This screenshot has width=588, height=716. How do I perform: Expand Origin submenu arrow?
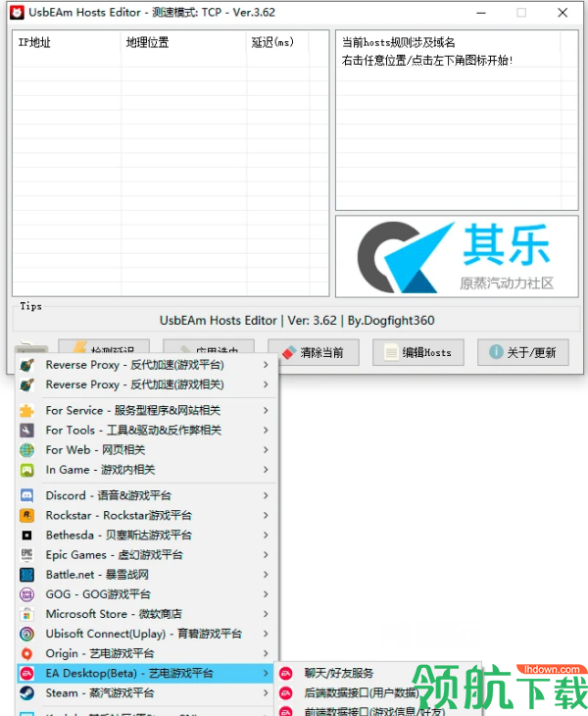tap(266, 653)
